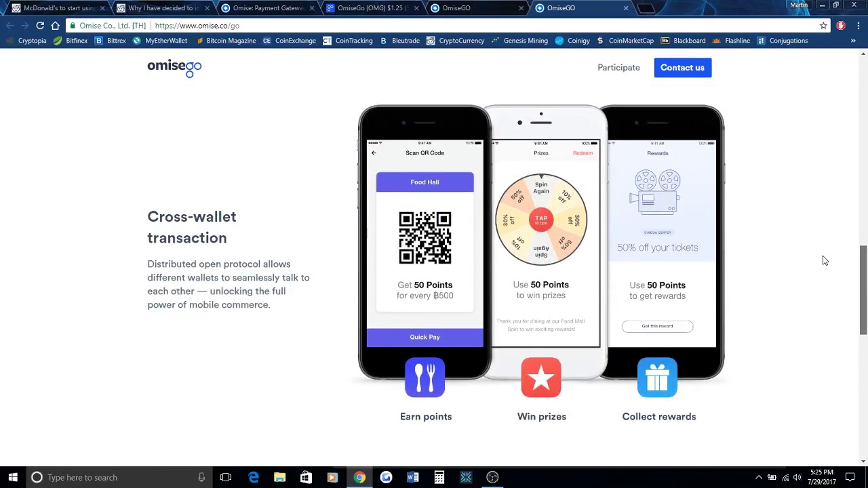
Task: Open the CoinTracking bookmark
Action: [348, 41]
